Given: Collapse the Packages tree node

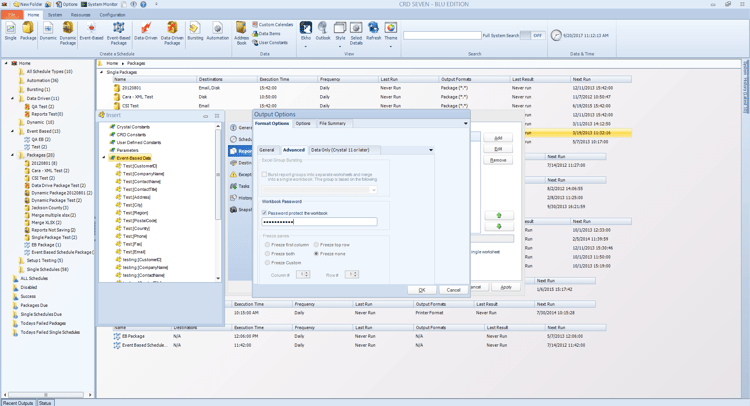Looking at the screenshot, I should 12,155.
